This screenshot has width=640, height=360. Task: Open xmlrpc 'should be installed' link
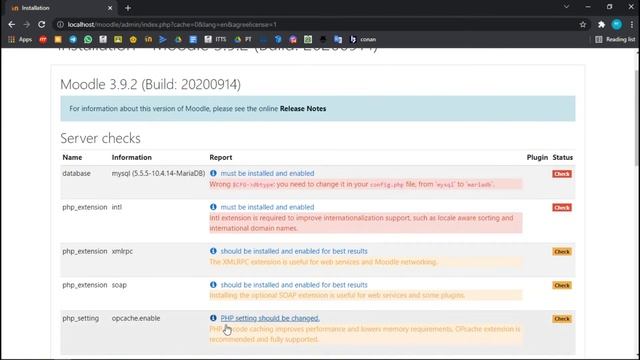coord(294,251)
